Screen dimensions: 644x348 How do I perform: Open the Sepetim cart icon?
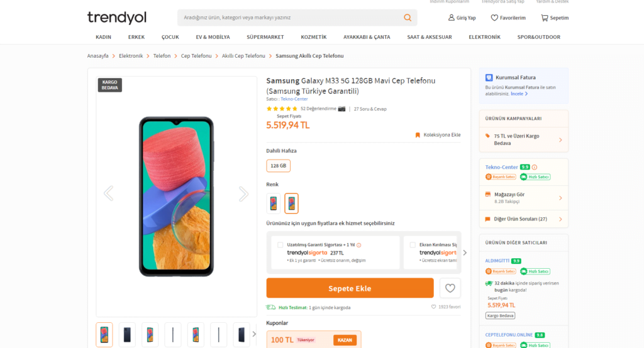pos(545,18)
